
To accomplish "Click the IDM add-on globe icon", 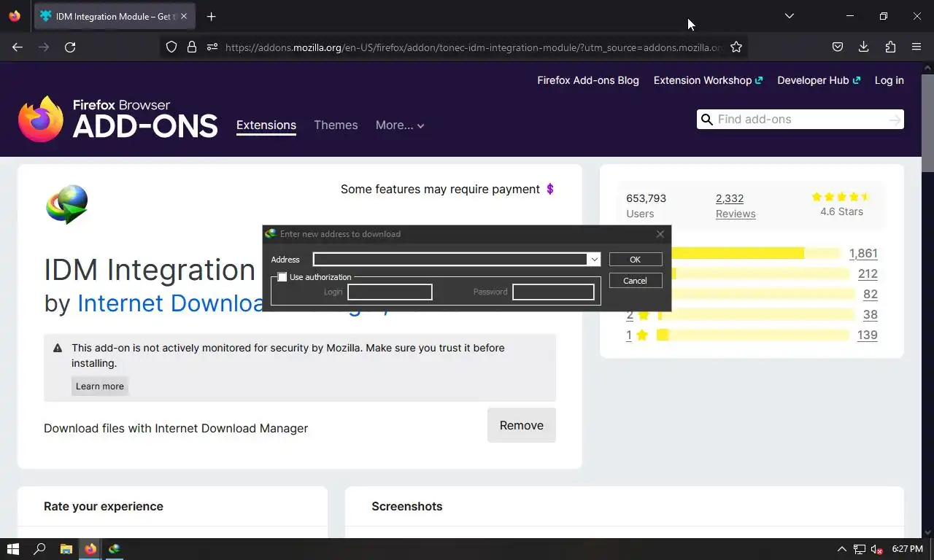I will pyautogui.click(x=67, y=204).
